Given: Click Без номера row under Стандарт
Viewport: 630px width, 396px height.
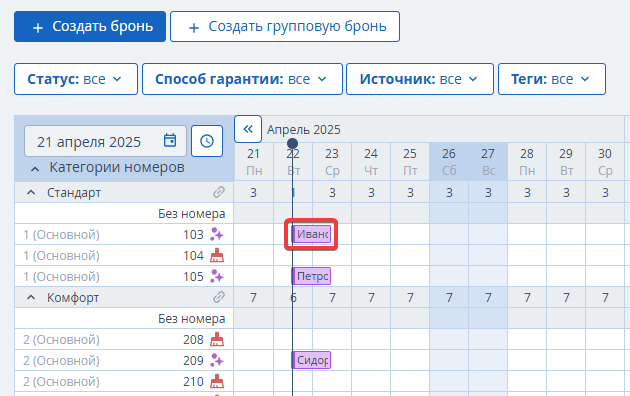Looking at the screenshot, I should click(124, 213).
